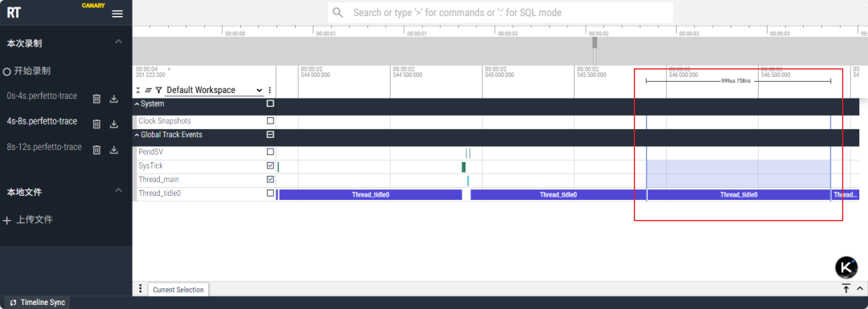Click 上传文件 to upload a file
This screenshot has width=868, height=309.
click(35, 220)
